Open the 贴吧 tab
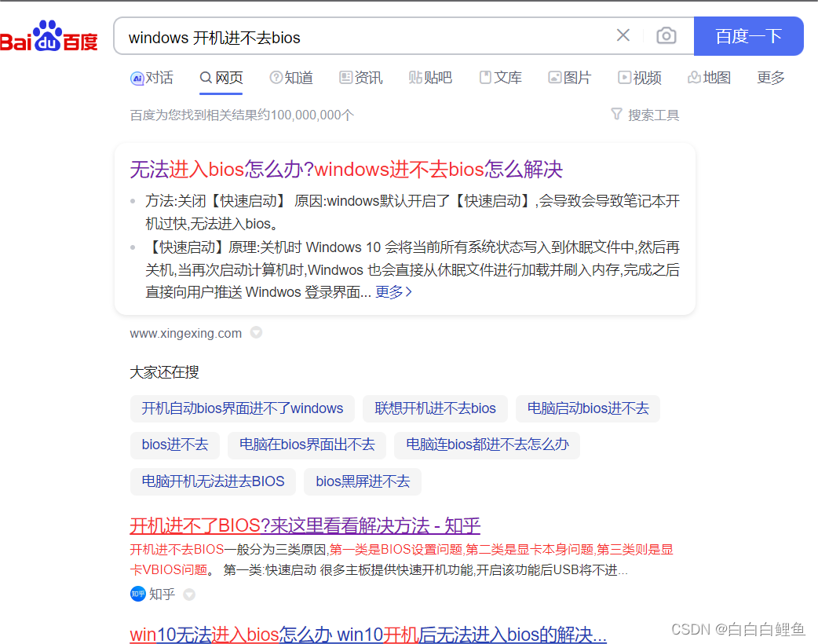The height and width of the screenshot is (644, 818). [x=430, y=78]
